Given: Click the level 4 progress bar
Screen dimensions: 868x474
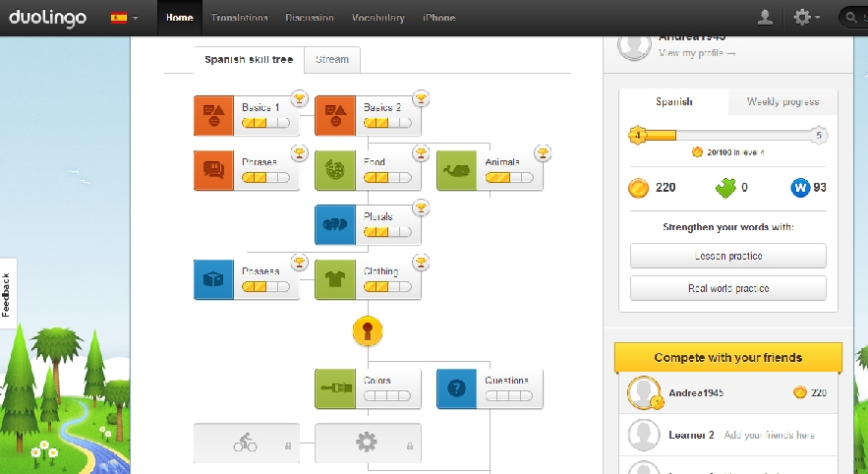Looking at the screenshot, I should 727,135.
